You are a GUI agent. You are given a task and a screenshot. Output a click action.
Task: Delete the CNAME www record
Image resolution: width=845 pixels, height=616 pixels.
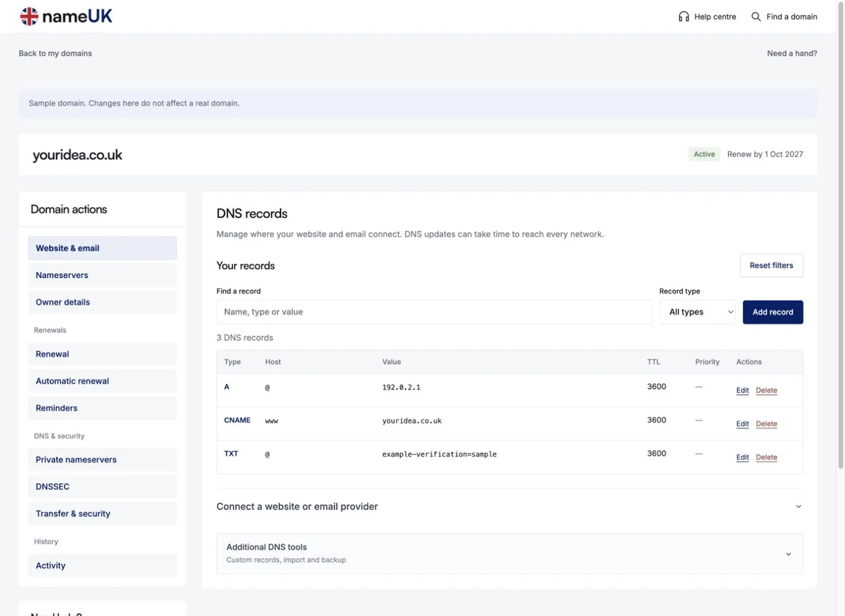766,425
